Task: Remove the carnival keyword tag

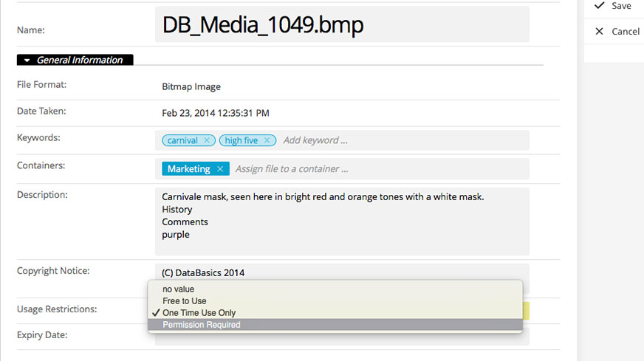Action: pyautogui.click(x=207, y=140)
